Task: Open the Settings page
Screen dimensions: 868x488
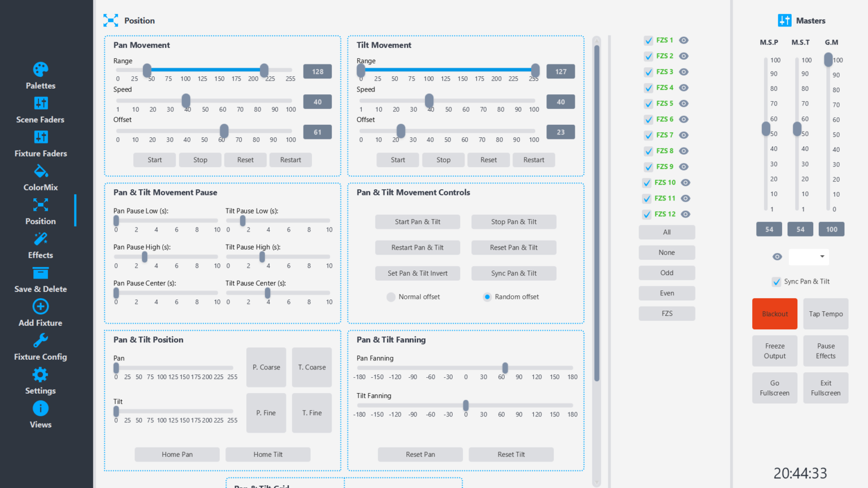Action: pyautogui.click(x=40, y=374)
